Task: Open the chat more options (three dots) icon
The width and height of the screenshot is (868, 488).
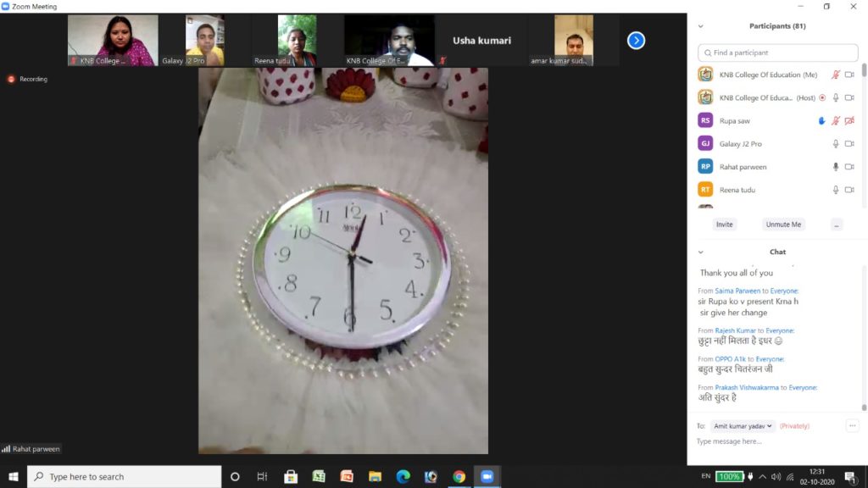Action: point(853,425)
